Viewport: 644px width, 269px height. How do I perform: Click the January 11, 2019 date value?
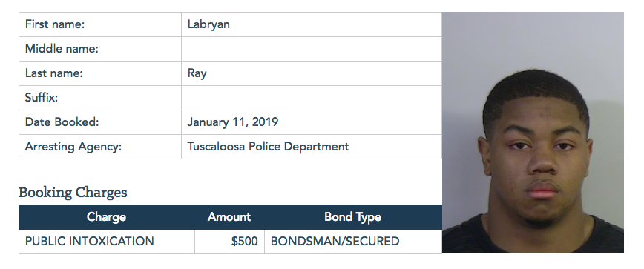tap(233, 122)
